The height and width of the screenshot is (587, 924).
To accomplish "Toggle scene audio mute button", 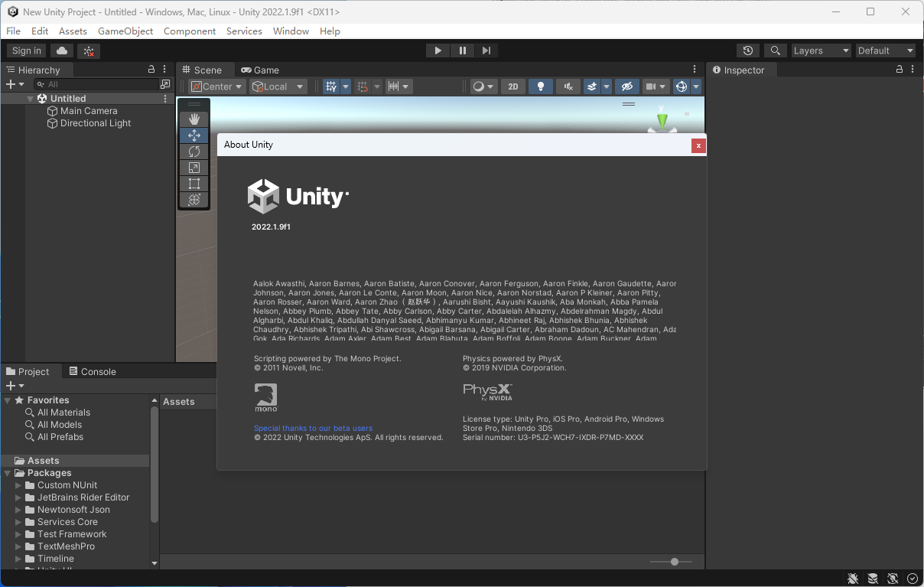I will (x=568, y=86).
